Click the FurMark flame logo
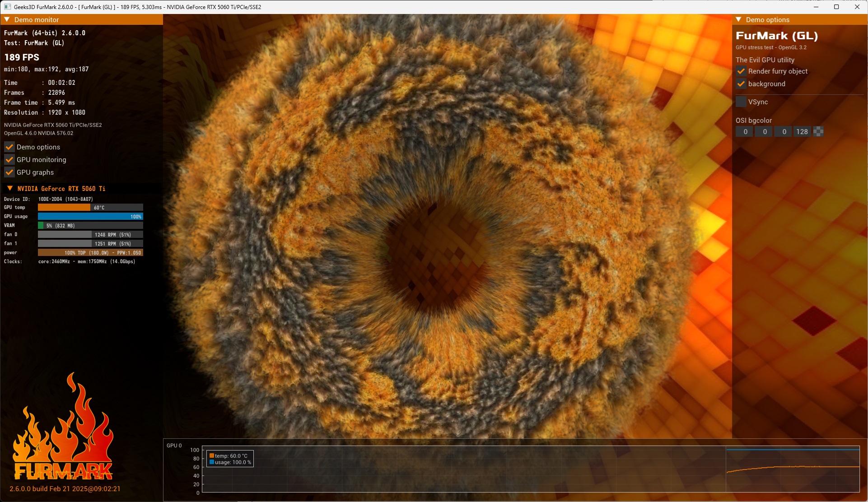The height and width of the screenshot is (502, 868). (63, 426)
